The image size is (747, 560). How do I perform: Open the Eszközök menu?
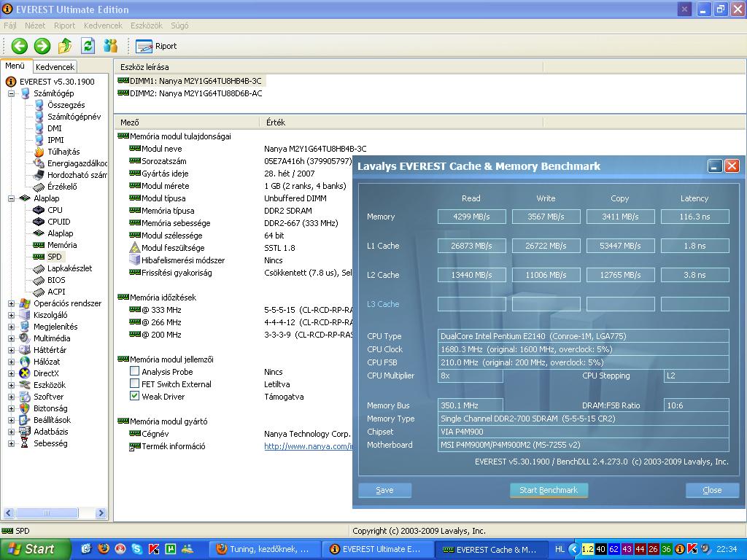(x=146, y=26)
